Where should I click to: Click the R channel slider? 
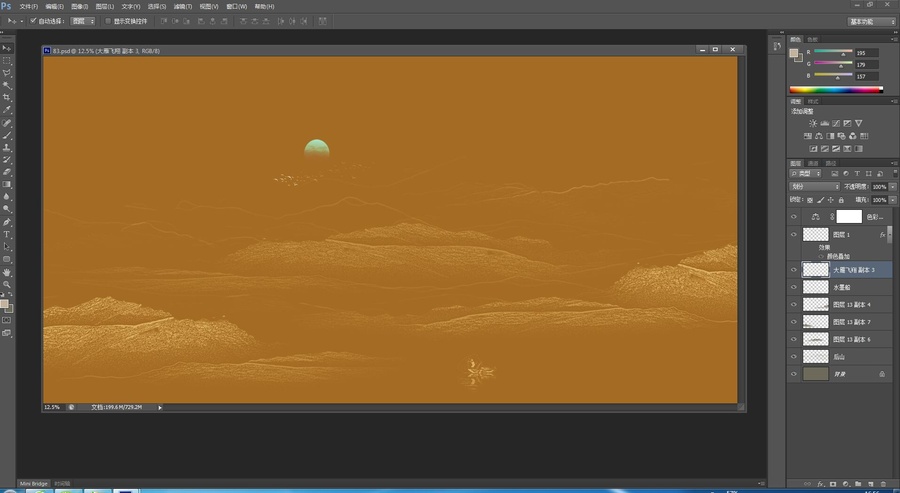833,52
